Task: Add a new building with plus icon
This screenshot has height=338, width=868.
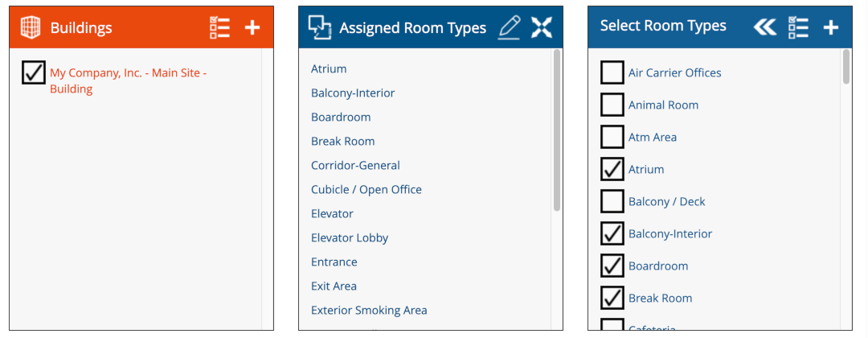Action: tap(252, 27)
